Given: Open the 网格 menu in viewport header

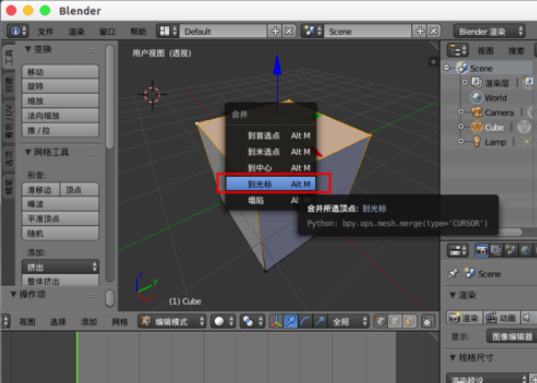Looking at the screenshot, I should click(120, 322).
